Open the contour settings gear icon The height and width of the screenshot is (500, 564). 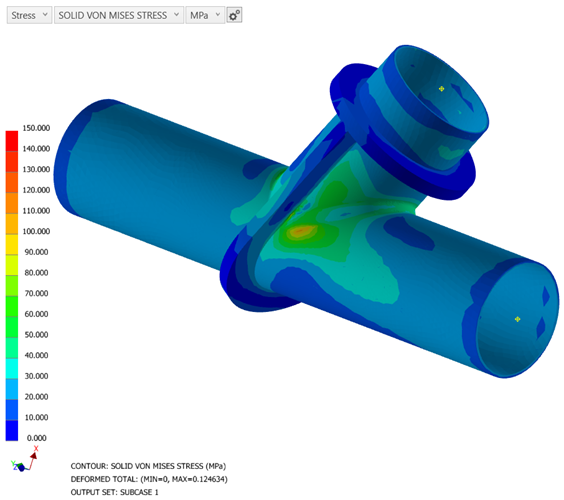coord(235,15)
